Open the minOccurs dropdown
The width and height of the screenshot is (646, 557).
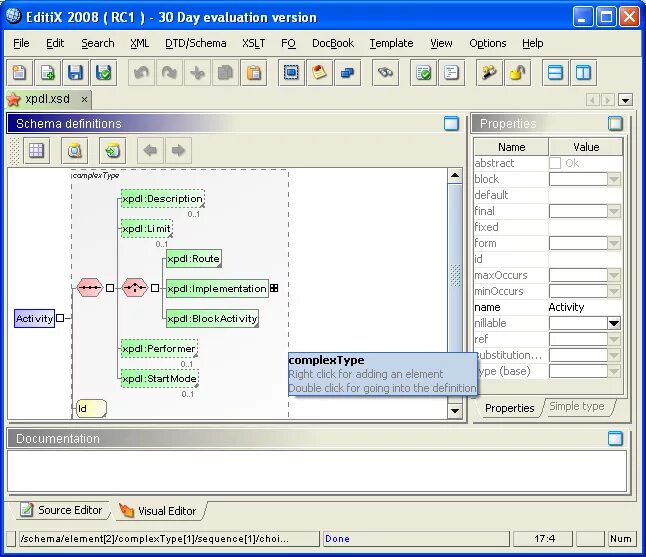[x=614, y=291]
